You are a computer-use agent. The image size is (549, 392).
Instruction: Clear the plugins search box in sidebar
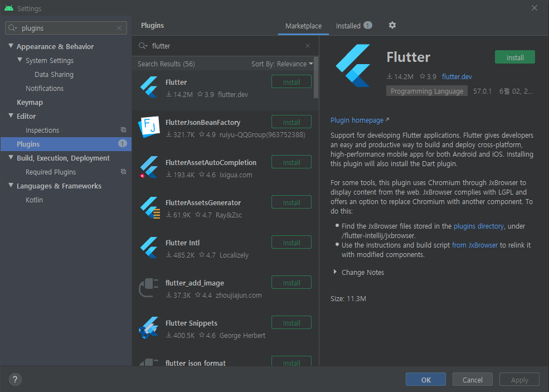click(119, 28)
